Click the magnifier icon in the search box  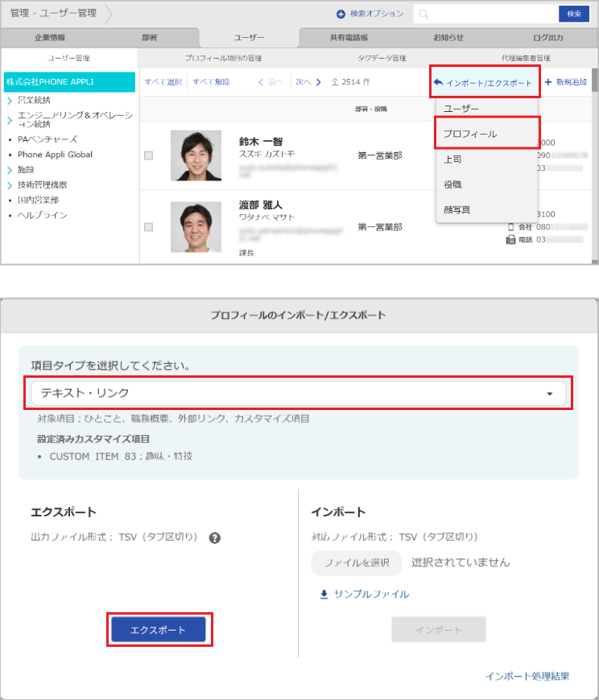(423, 14)
